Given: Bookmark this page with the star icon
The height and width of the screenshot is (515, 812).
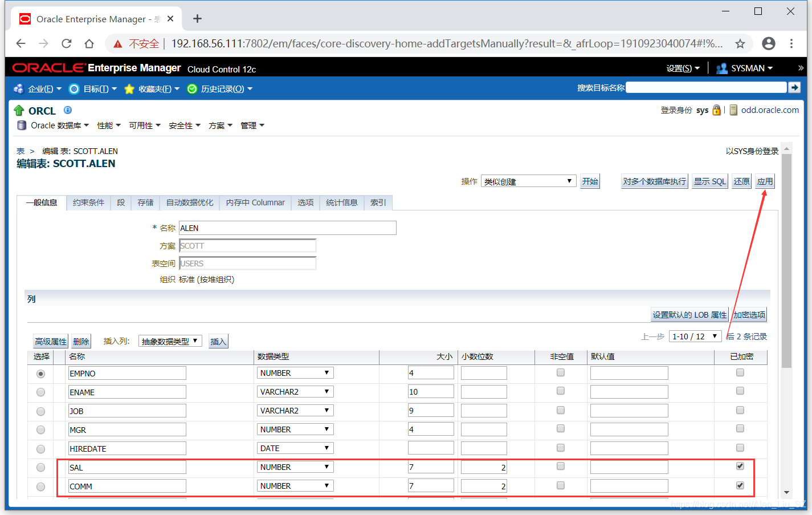Looking at the screenshot, I should (740, 43).
